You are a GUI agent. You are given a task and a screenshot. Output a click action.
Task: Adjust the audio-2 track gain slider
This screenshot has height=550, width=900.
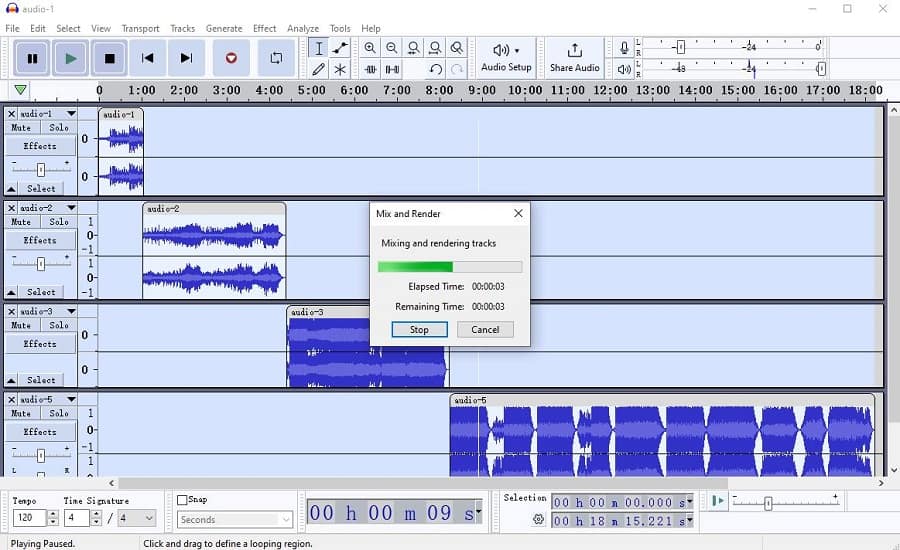click(40, 264)
